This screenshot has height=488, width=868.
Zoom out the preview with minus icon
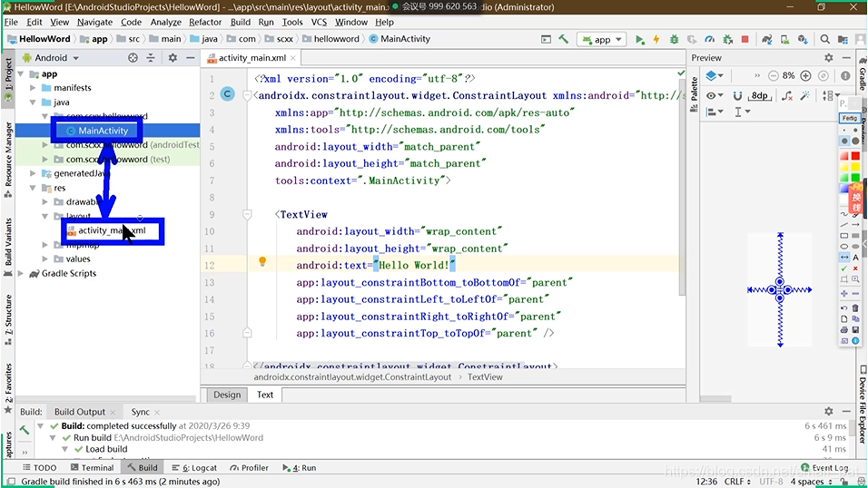pos(774,76)
